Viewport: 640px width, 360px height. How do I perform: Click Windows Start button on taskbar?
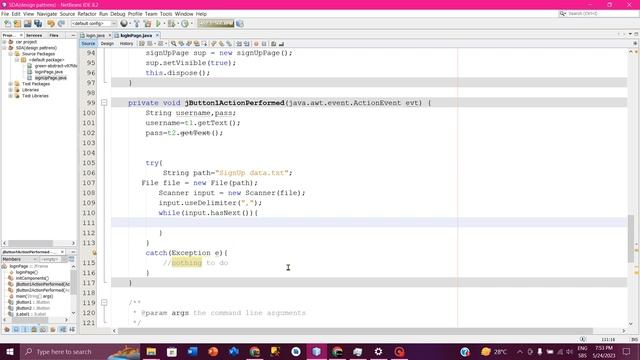pyautogui.click(x=9, y=351)
